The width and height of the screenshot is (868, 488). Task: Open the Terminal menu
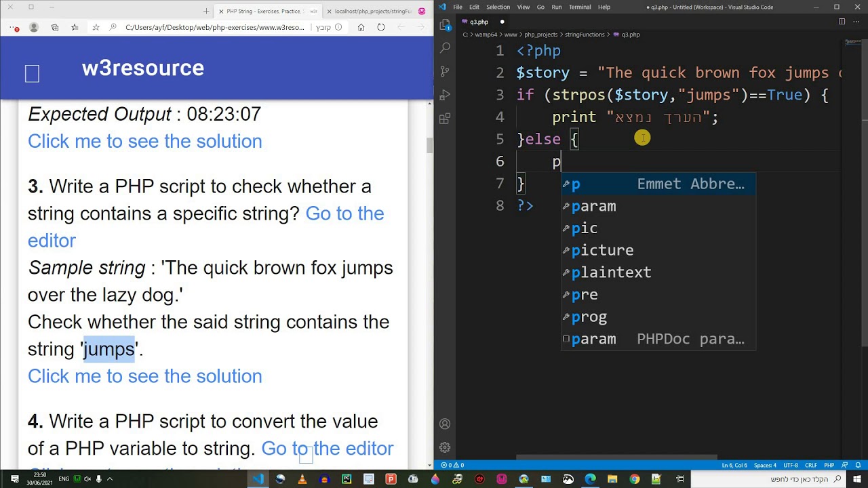[580, 7]
